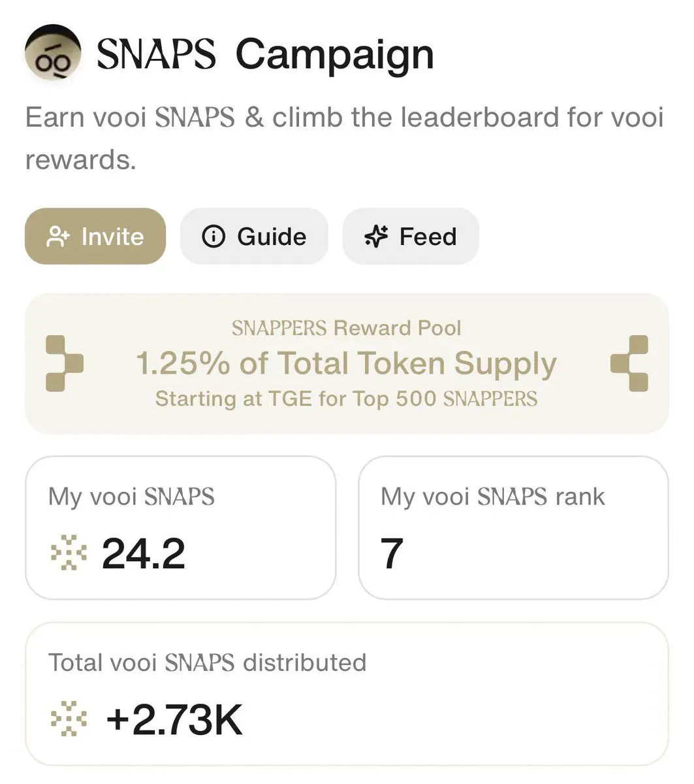Click the rank value 7

tap(392, 553)
